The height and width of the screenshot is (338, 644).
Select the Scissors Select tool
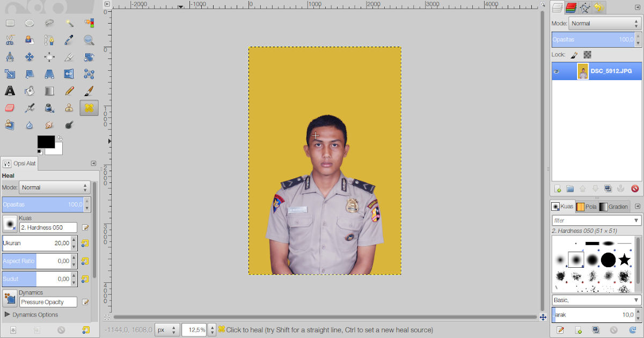[x=10, y=40]
